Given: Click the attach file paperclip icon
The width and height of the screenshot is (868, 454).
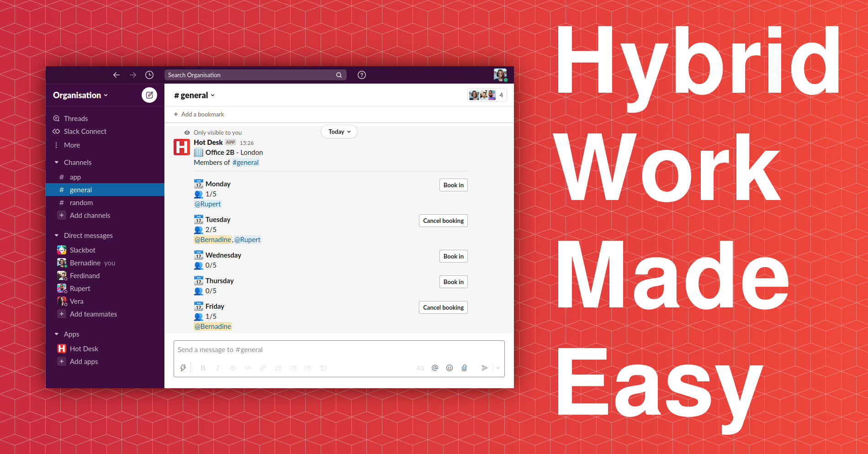Looking at the screenshot, I should 464,368.
